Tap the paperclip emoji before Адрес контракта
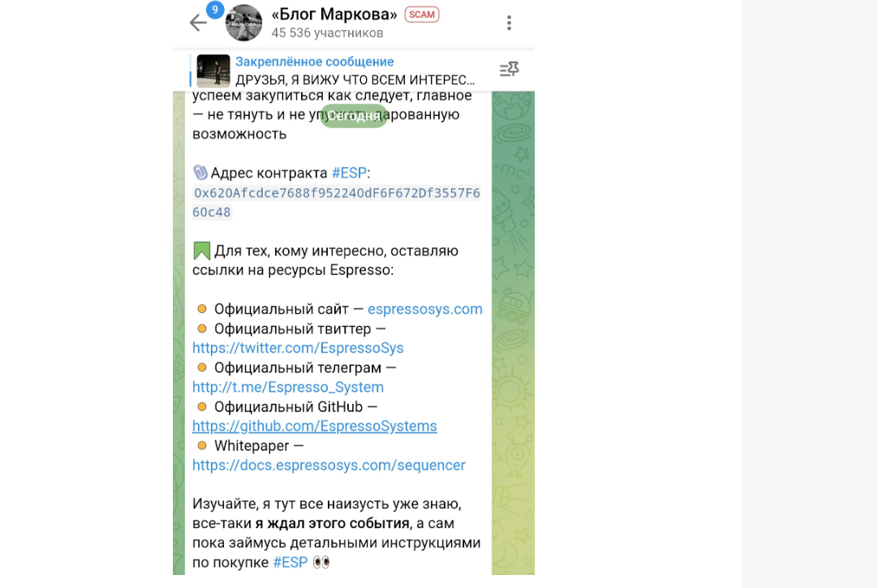 pyautogui.click(x=200, y=173)
